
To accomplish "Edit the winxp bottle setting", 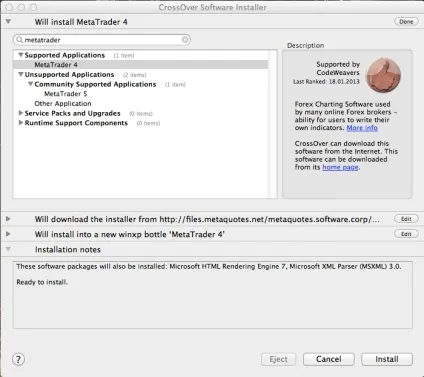I will pyautogui.click(x=406, y=234).
